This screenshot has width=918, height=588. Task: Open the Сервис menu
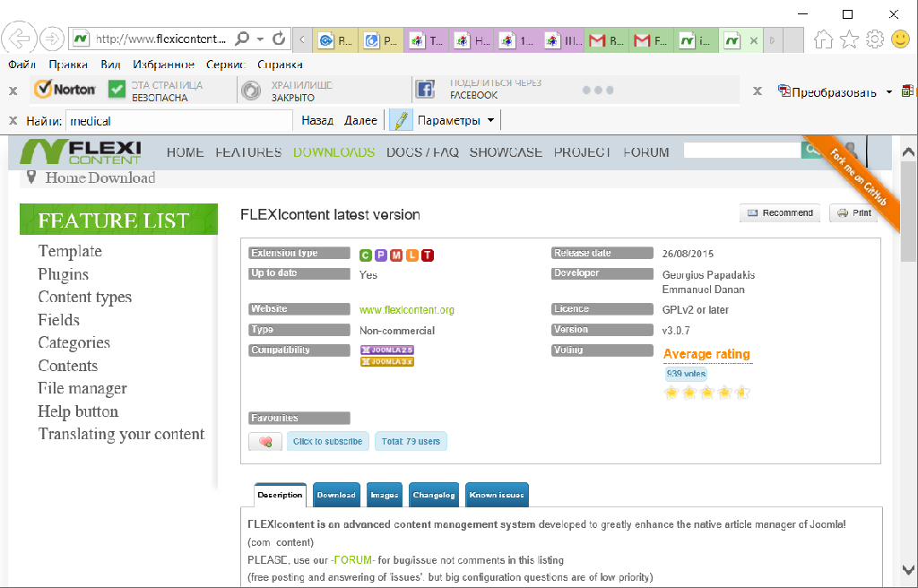point(226,65)
